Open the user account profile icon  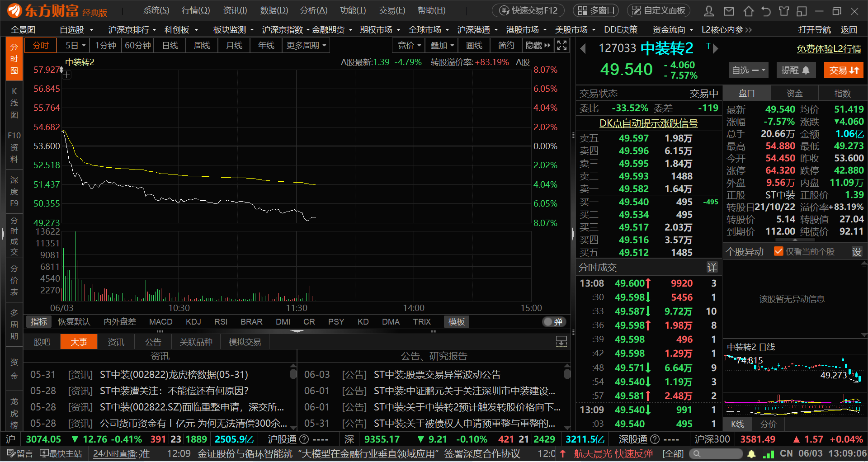709,11
